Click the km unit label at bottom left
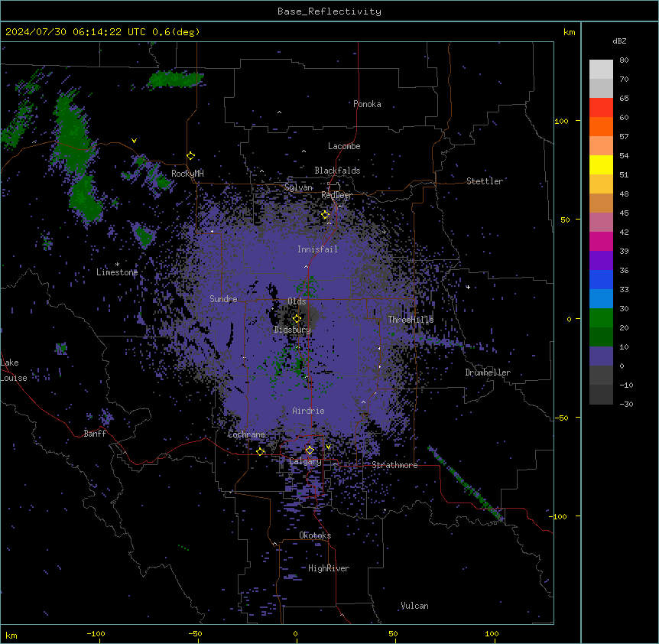The image size is (659, 644). click(11, 636)
